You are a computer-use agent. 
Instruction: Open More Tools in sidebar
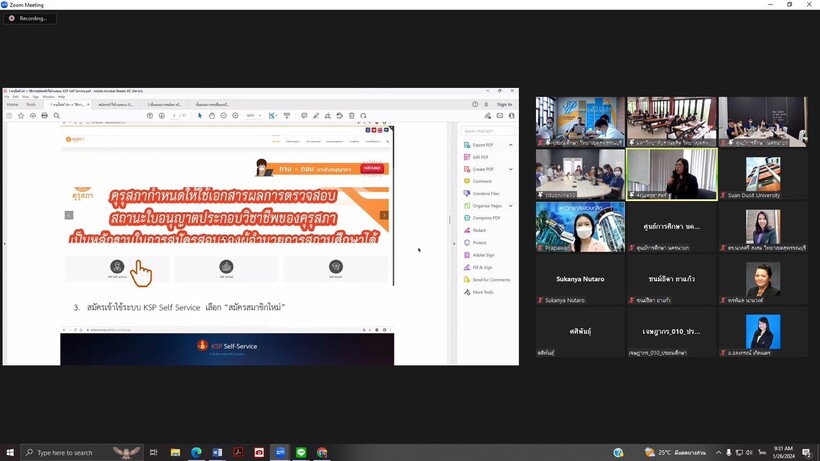pos(482,292)
